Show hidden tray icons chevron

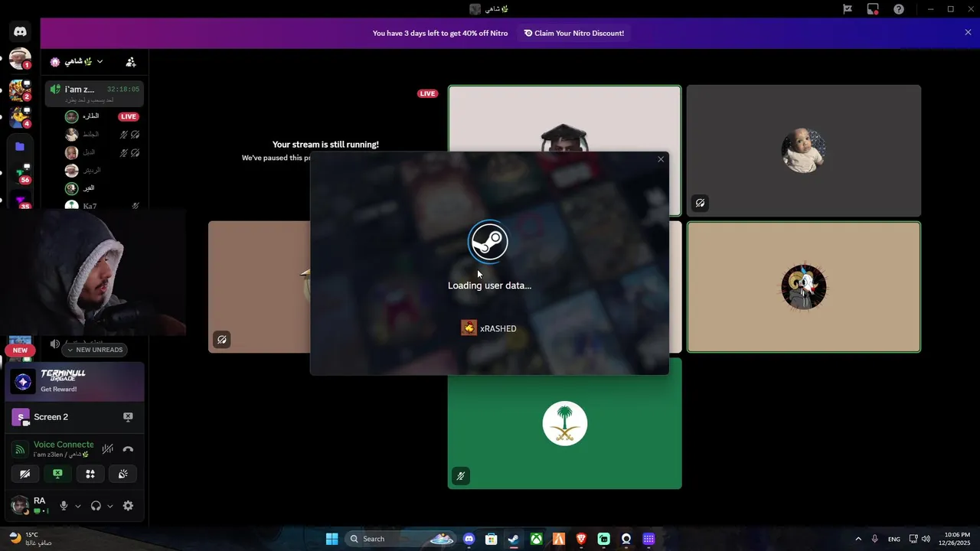pyautogui.click(x=857, y=539)
